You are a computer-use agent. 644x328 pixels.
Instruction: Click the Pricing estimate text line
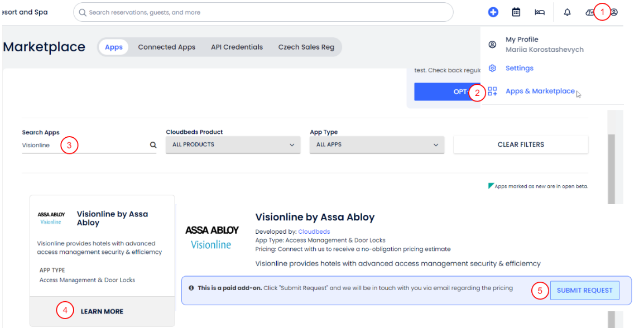[353, 249]
